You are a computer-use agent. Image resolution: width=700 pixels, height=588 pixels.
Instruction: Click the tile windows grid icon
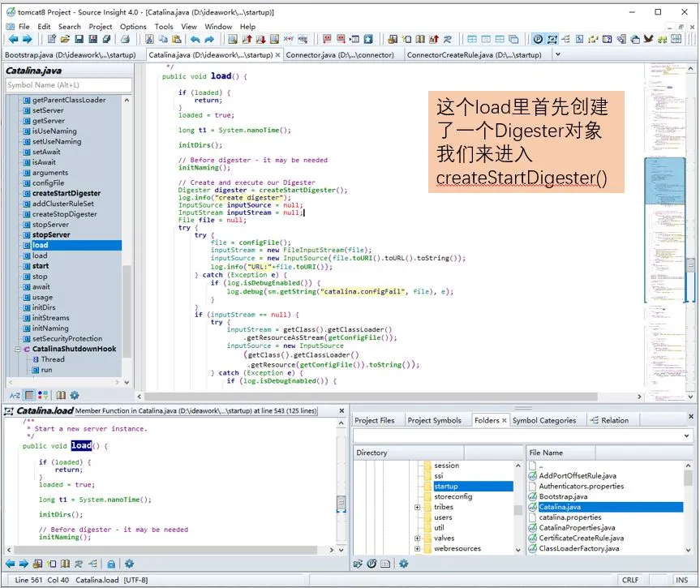coord(472,39)
